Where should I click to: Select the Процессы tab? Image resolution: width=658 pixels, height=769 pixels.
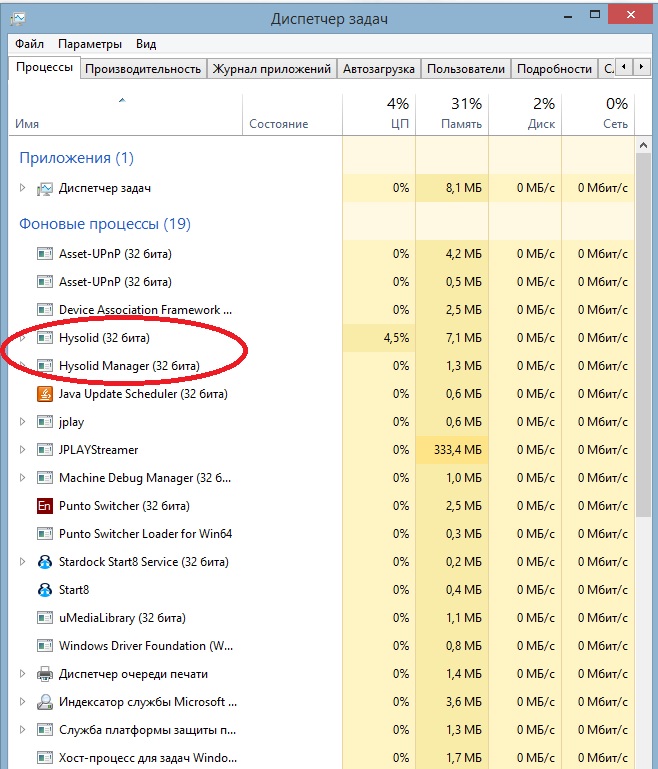click(44, 67)
